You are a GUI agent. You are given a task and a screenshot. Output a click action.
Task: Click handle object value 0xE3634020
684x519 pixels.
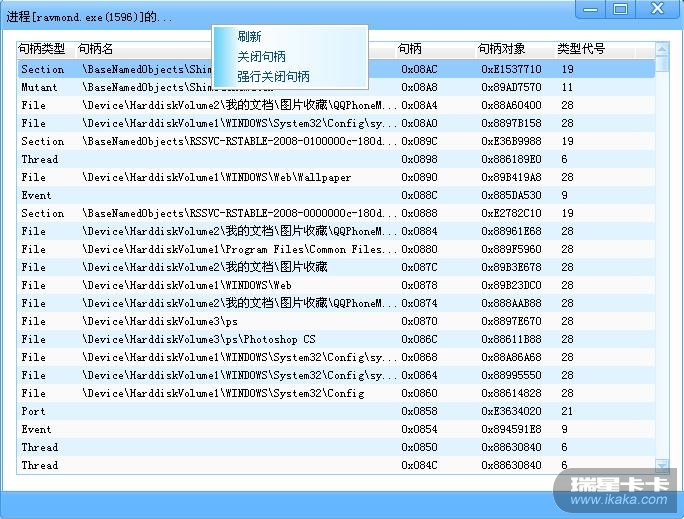coord(511,411)
